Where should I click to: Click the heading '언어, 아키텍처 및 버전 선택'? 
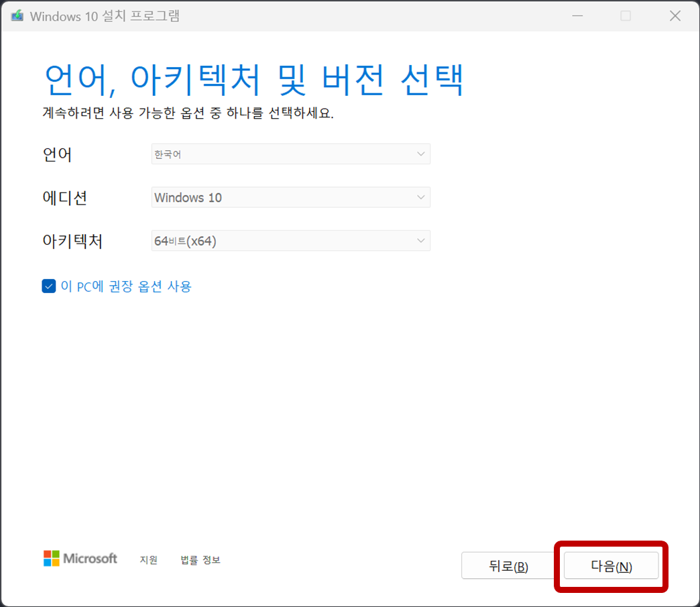tap(255, 80)
